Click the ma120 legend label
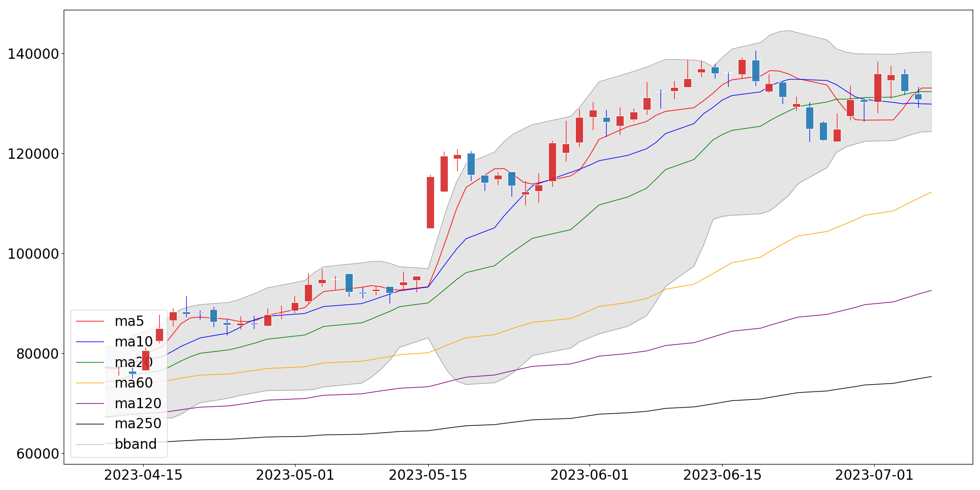 [x=138, y=403]
